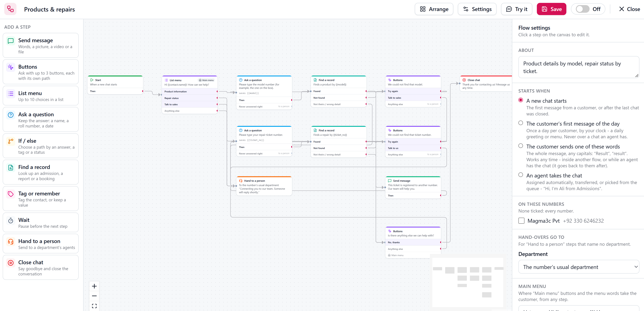The width and height of the screenshot is (644, 311).
Task: Add a Buttons step from sidebar
Action: pyautogui.click(x=41, y=72)
